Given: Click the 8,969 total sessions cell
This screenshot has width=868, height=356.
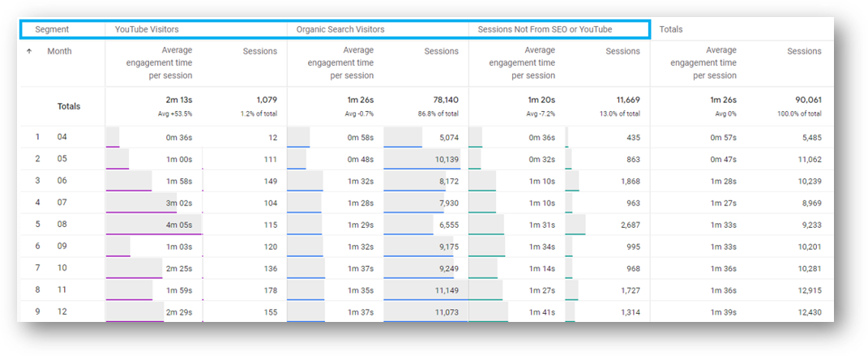Looking at the screenshot, I should point(812,204).
